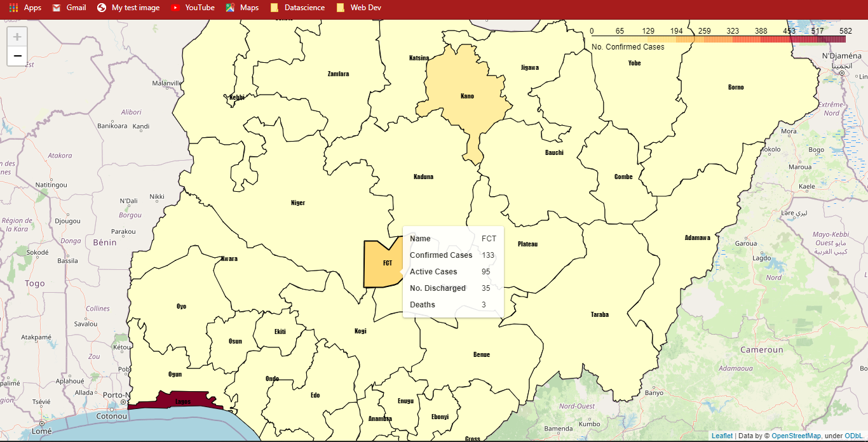Zoom in using the map's plus control

(x=17, y=37)
